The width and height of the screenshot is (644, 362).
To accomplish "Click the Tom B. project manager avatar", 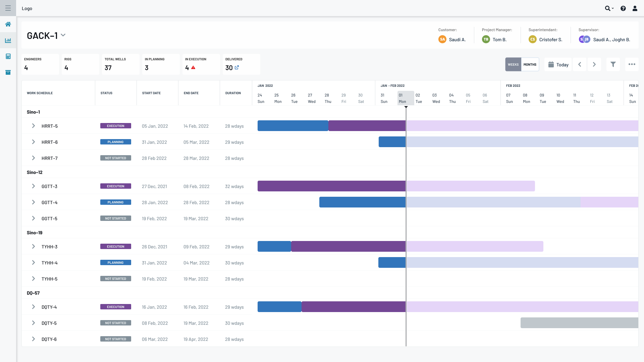I will tap(486, 39).
